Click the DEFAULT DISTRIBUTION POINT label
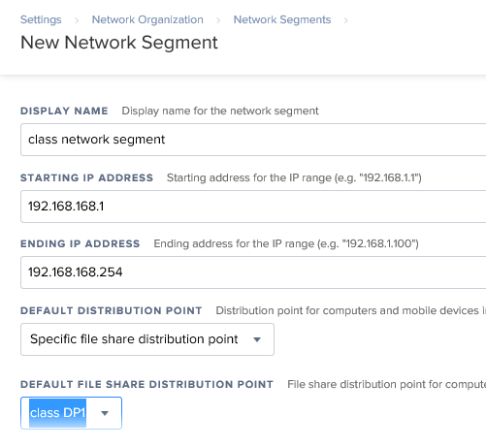The width and height of the screenshot is (486, 448). 112,310
